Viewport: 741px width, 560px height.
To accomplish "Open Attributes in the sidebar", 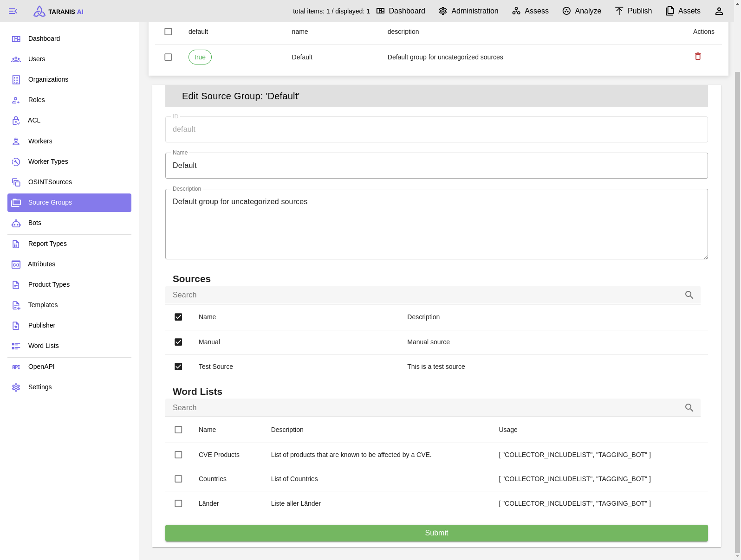I will (70, 264).
